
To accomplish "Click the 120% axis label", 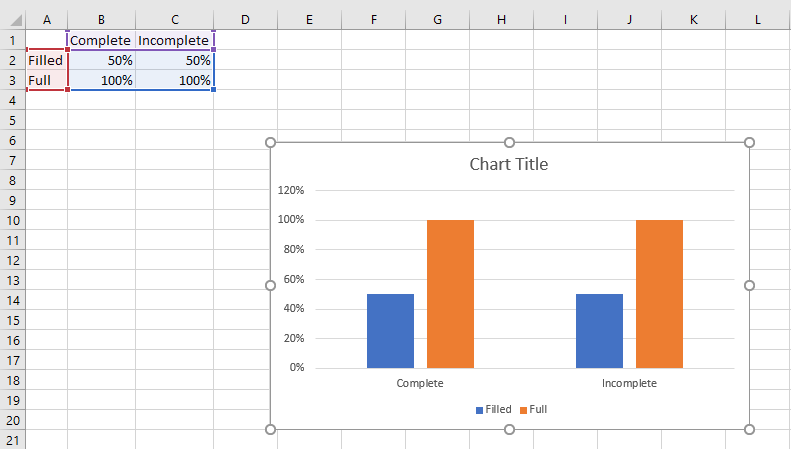I will coord(291,190).
